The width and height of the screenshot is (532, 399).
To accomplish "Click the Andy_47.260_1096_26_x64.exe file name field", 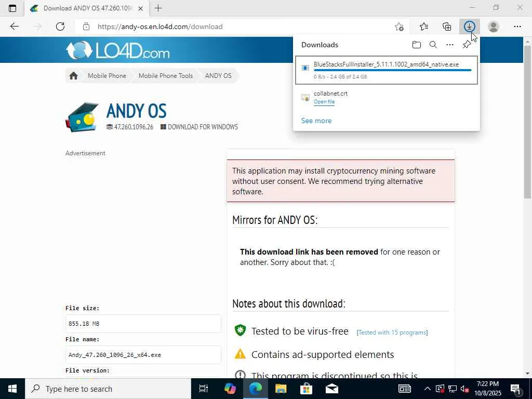I will tap(143, 355).
